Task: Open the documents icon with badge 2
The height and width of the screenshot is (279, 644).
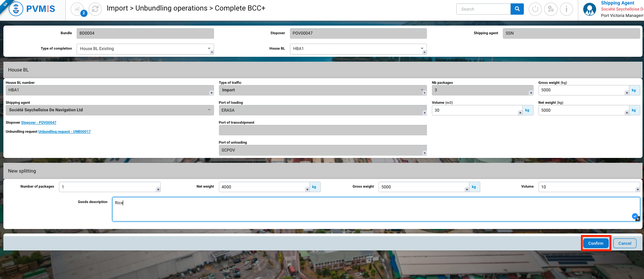Action: point(77,9)
